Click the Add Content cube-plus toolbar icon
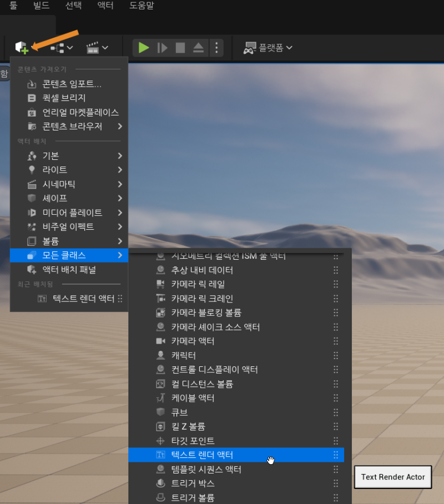Viewport: 444px width, 504px height. pyautogui.click(x=22, y=48)
